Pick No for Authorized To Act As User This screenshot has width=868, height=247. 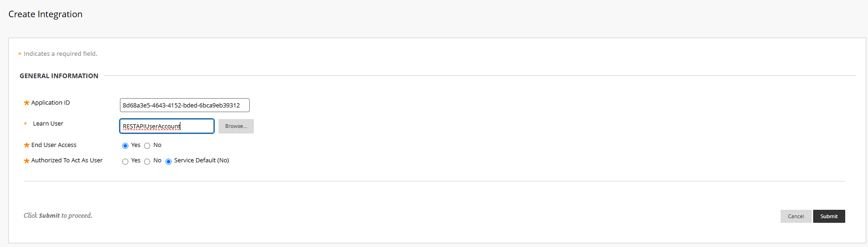coord(147,162)
